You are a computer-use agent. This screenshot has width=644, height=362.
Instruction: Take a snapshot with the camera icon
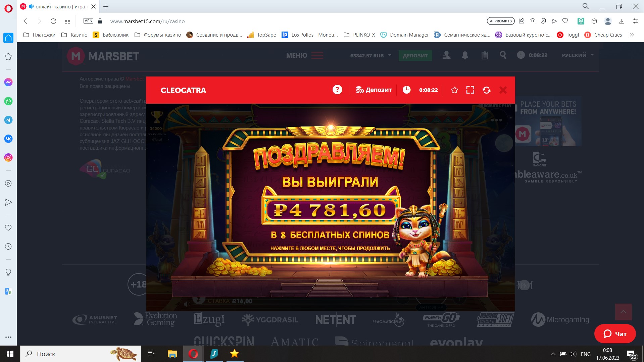click(x=533, y=21)
